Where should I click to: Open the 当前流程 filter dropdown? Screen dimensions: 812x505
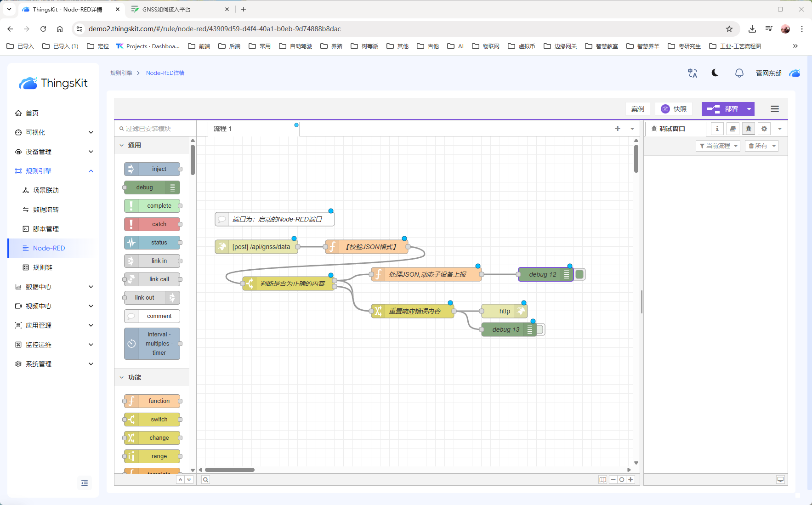point(717,146)
